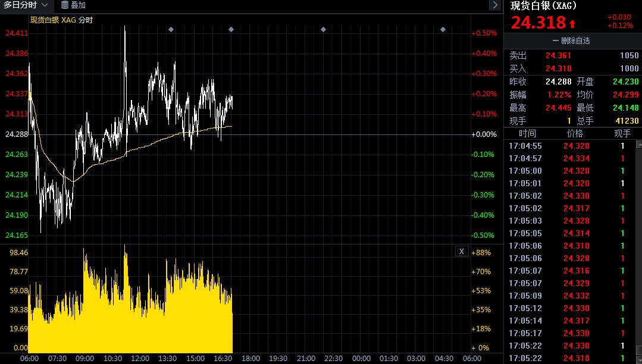Click the scrollbar up arrow in trade list

[x=638, y=144]
